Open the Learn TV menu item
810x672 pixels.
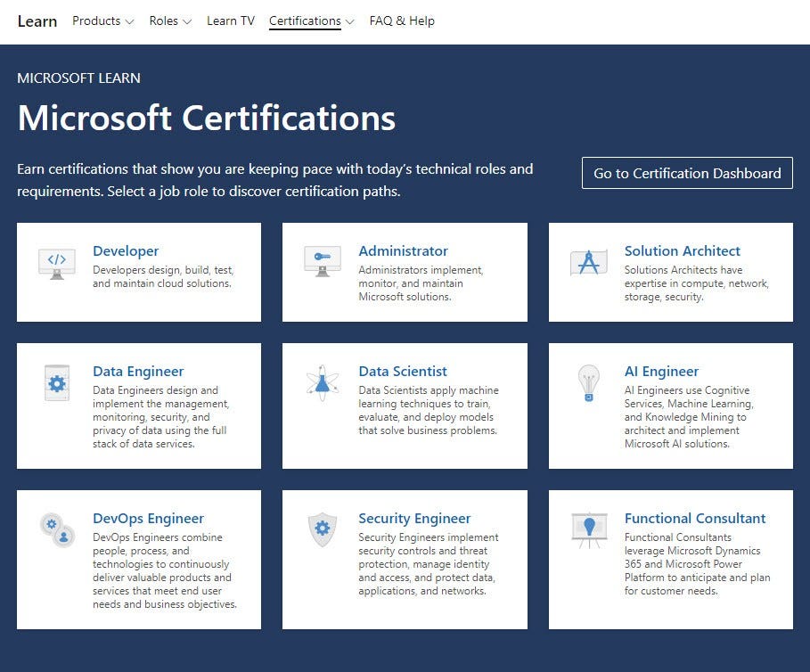230,20
